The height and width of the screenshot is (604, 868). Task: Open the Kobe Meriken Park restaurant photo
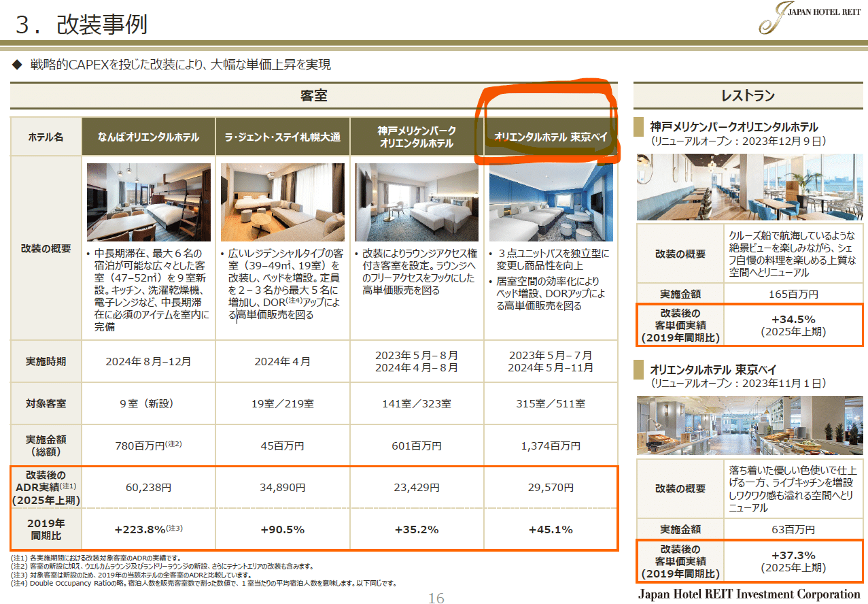pyautogui.click(x=750, y=187)
